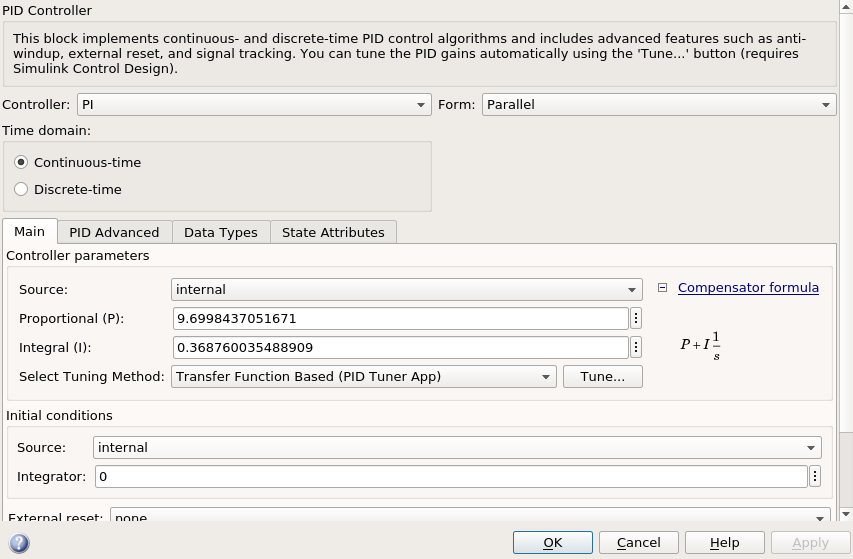Click the block description text paragraph

coord(410,53)
